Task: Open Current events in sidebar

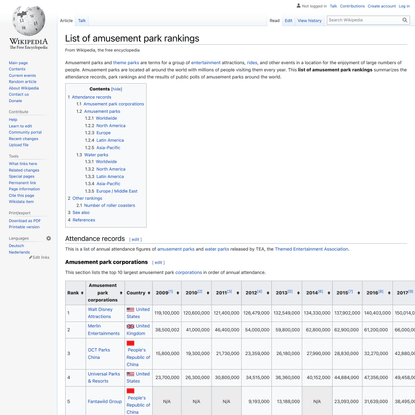Action: point(22,75)
